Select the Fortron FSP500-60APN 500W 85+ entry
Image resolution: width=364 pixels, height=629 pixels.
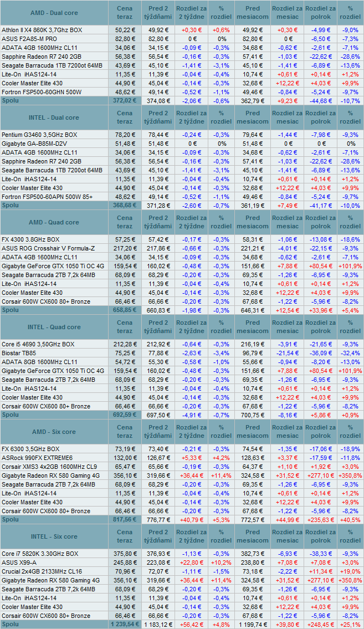[x=47, y=197]
